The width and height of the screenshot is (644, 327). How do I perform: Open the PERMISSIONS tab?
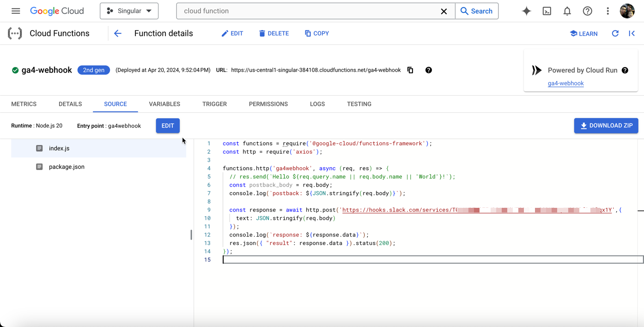click(x=268, y=104)
